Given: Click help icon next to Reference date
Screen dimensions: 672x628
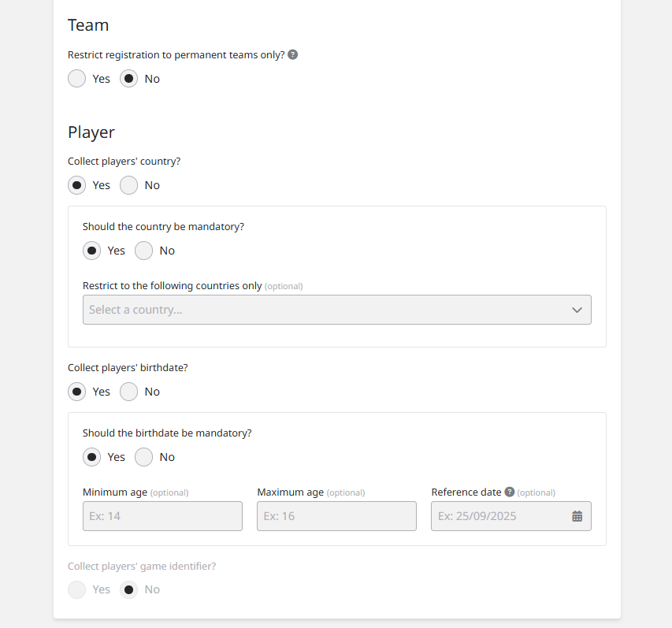Looking at the screenshot, I should [x=510, y=492].
